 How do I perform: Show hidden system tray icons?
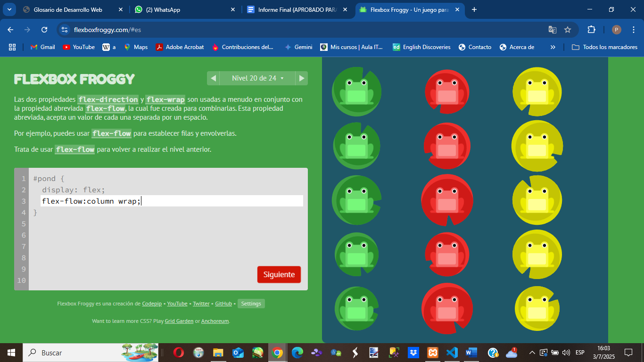coord(532,353)
